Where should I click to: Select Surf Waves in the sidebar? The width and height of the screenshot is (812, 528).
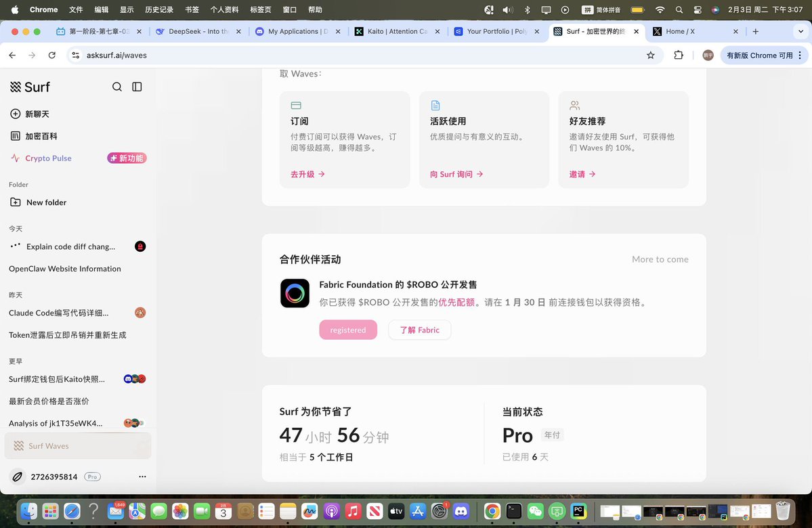78,445
